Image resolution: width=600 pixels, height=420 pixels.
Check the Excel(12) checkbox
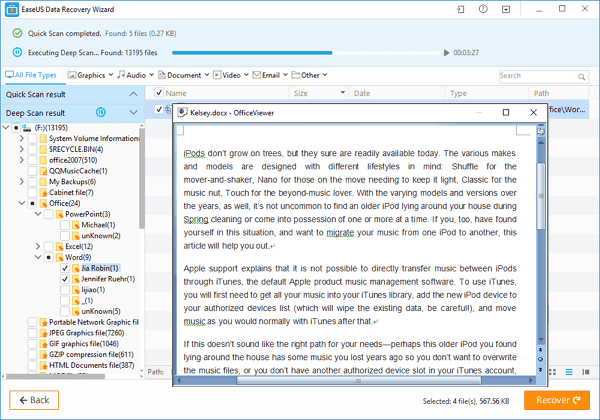[49, 246]
